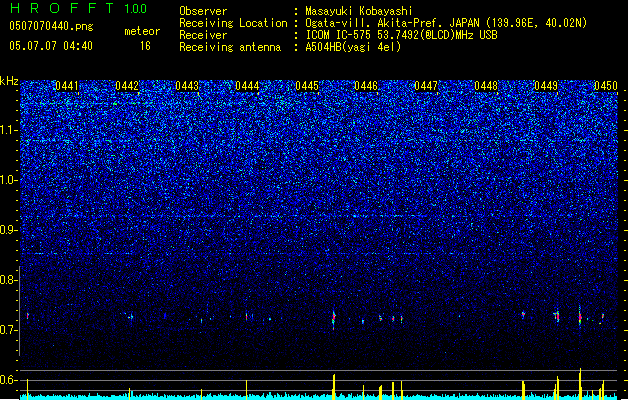Click the 0446 time marker
629x400 pixels.
(366, 86)
